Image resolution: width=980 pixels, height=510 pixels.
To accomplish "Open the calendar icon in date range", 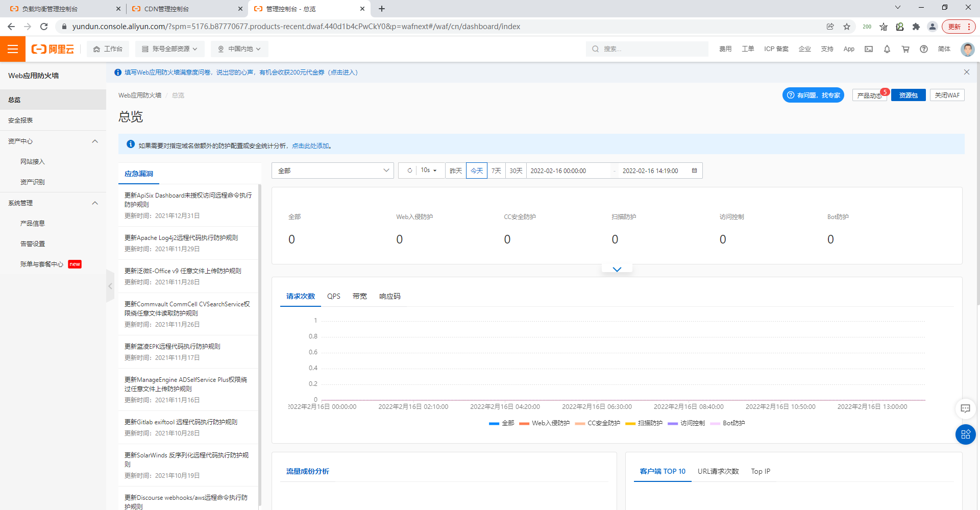I will click(694, 171).
